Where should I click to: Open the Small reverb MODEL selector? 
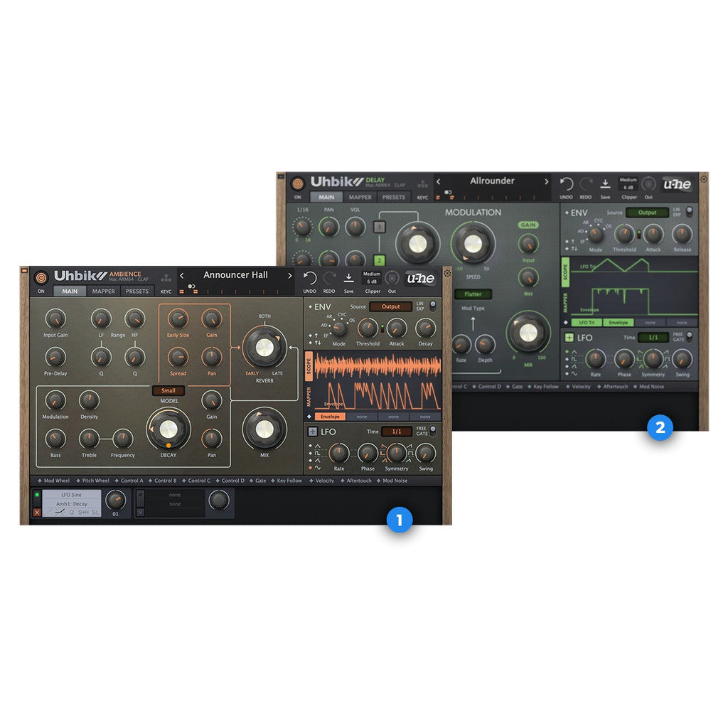(168, 390)
